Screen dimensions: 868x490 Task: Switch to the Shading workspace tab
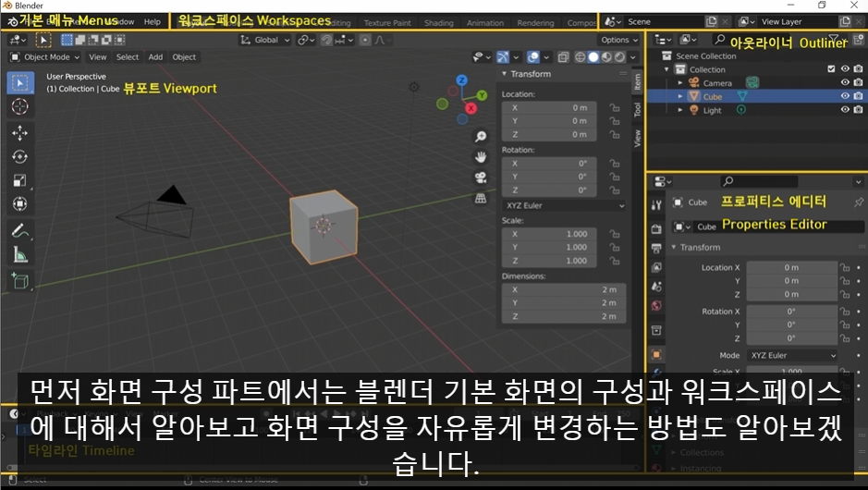pyautogui.click(x=438, y=23)
